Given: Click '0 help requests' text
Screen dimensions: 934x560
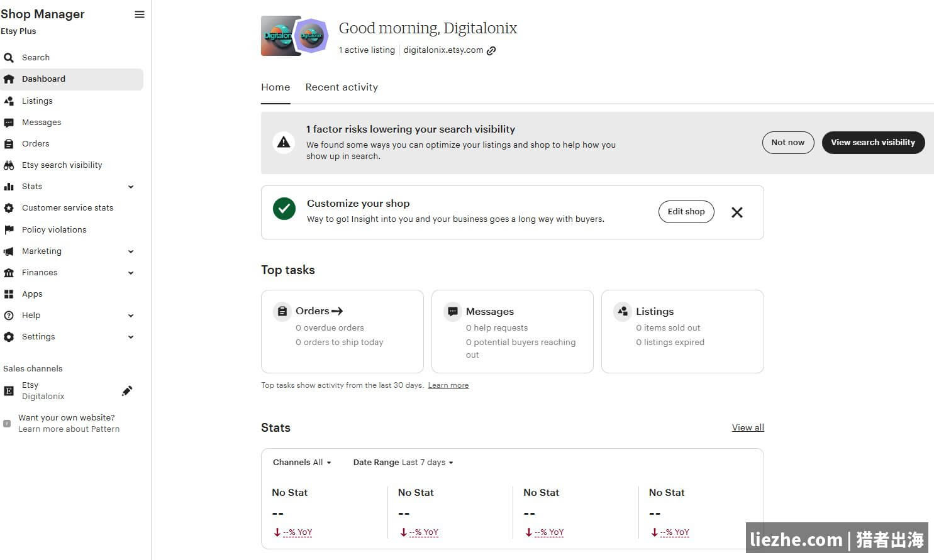Looking at the screenshot, I should click(497, 328).
